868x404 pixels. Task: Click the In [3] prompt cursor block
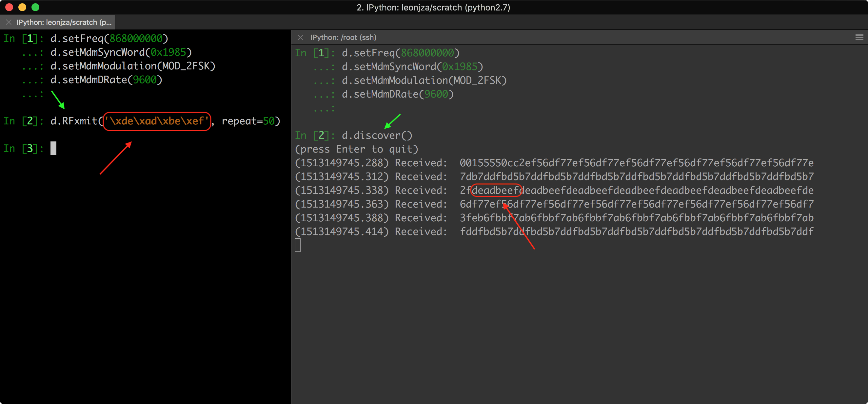point(53,148)
